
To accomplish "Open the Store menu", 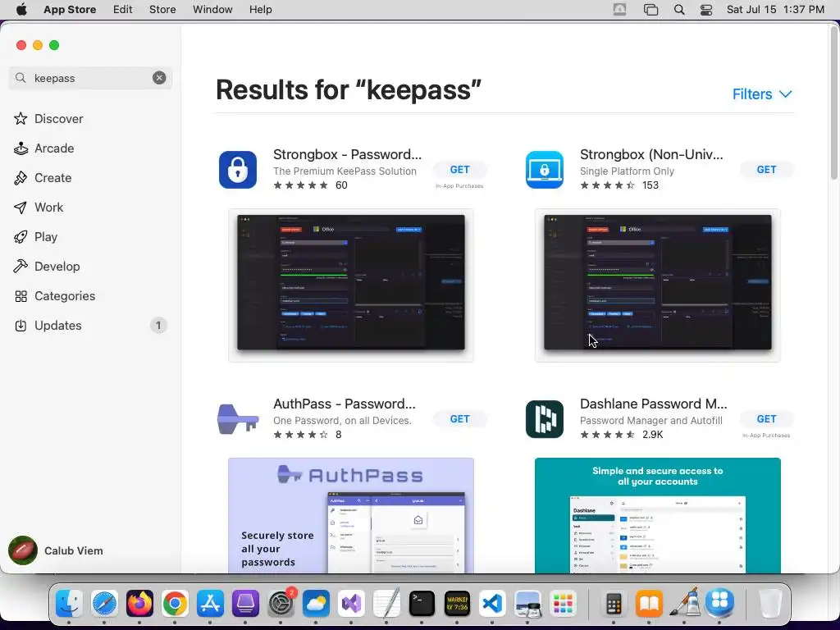I will click(162, 10).
